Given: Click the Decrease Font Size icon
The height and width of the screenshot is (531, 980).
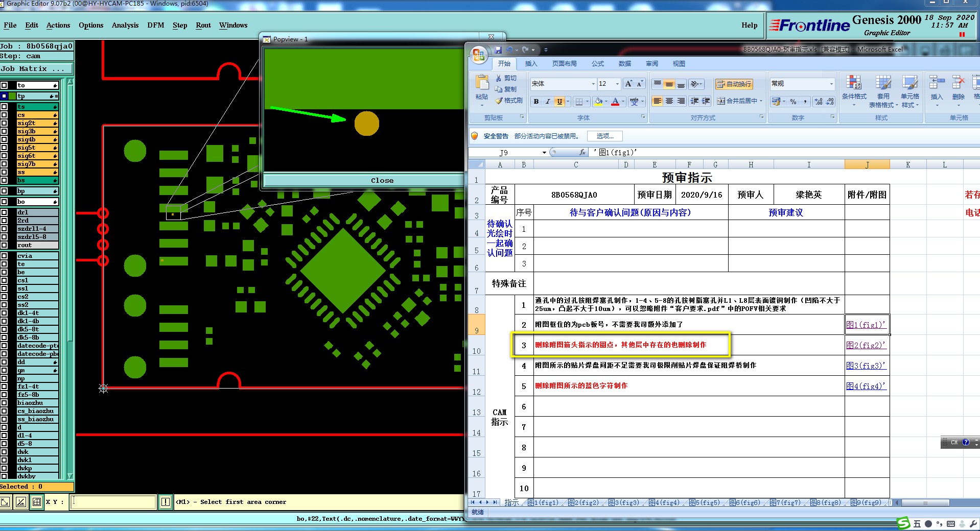Looking at the screenshot, I should (x=640, y=84).
